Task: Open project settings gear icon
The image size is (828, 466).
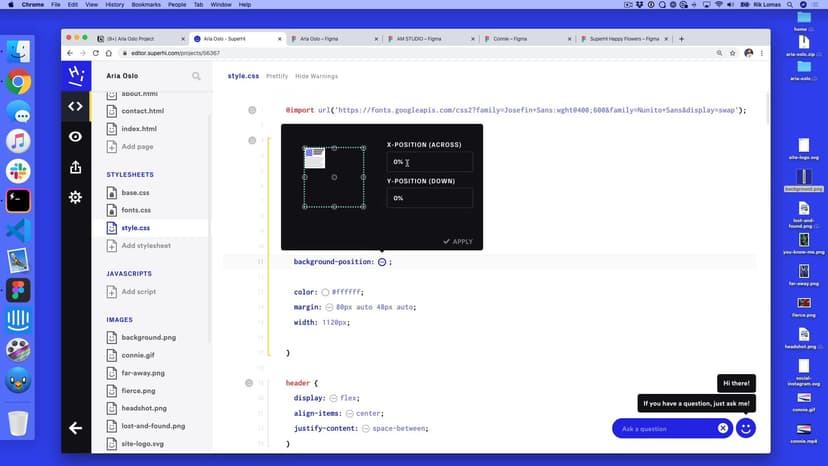Action: pyautogui.click(x=75, y=197)
